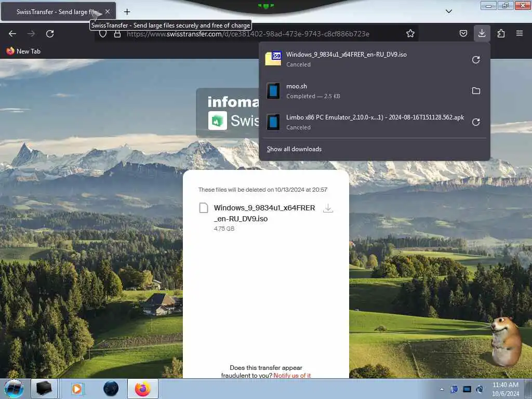
Task: Open the taskbar clock showing 11:40 AM
Action: click(505, 389)
